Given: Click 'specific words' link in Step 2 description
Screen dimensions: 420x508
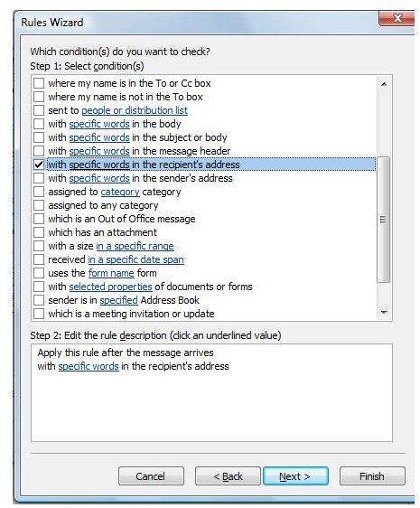Looking at the screenshot, I should click(x=89, y=366).
